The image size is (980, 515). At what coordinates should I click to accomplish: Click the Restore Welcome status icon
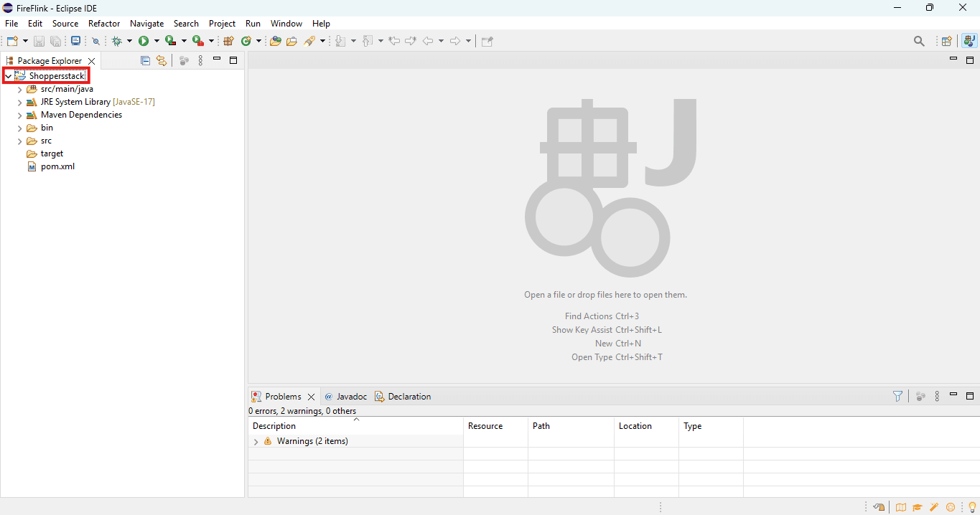click(879, 507)
